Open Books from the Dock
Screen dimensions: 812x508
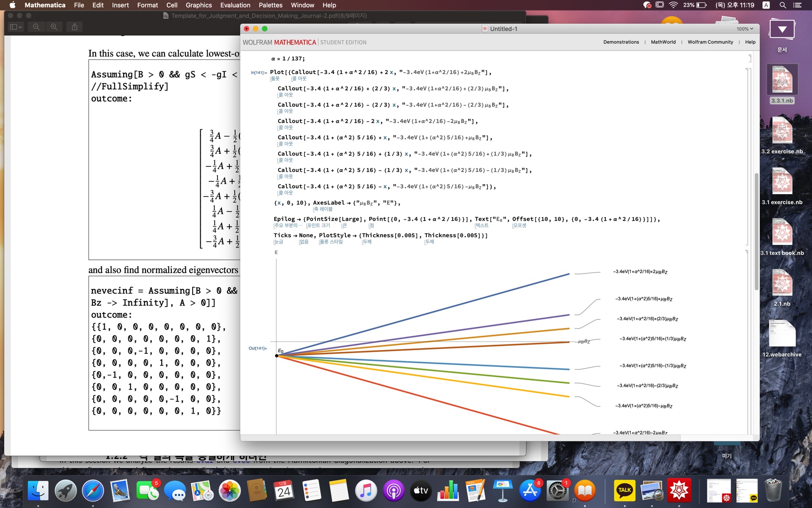(585, 490)
